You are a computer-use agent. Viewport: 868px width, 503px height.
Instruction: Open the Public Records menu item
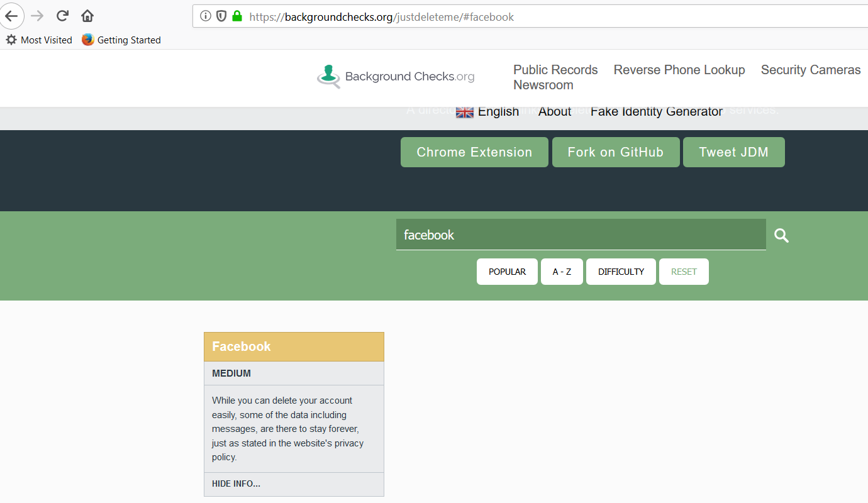(555, 70)
